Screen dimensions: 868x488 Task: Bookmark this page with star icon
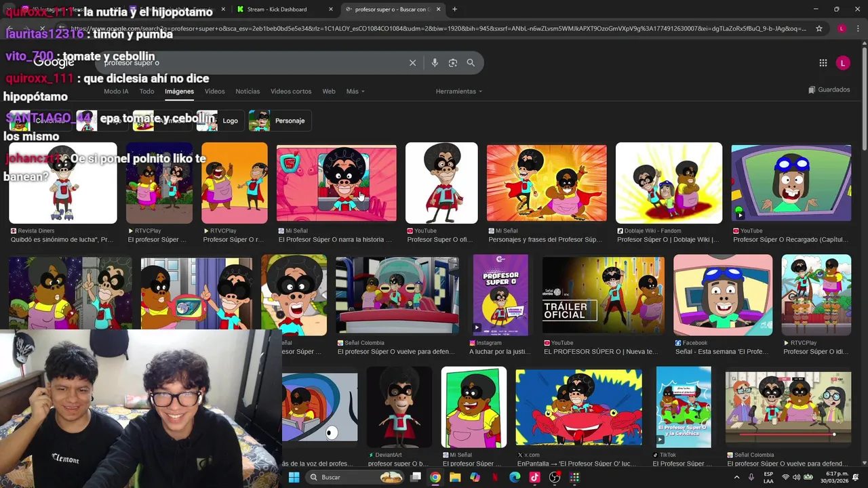[819, 28]
